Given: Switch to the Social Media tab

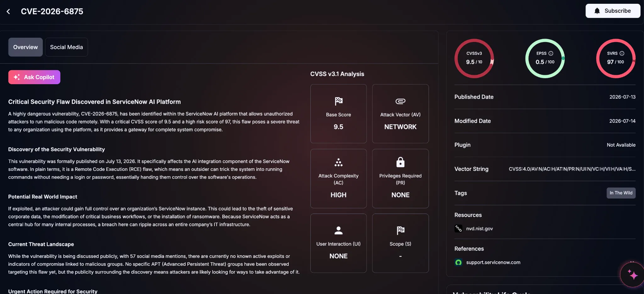Looking at the screenshot, I should point(66,47).
